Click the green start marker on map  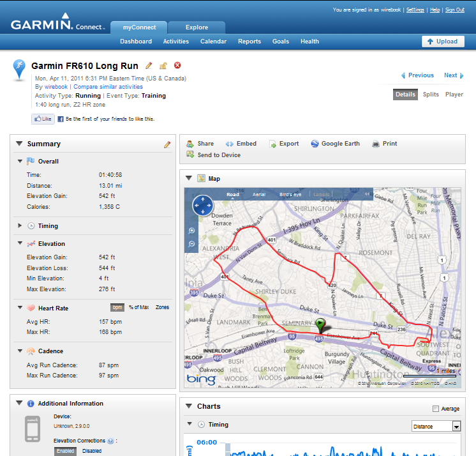(x=320, y=325)
